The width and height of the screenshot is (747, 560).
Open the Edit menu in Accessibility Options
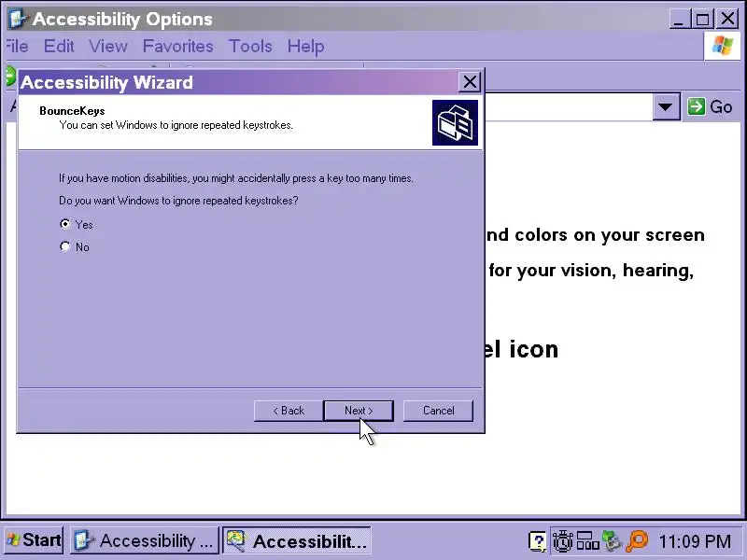tap(59, 46)
